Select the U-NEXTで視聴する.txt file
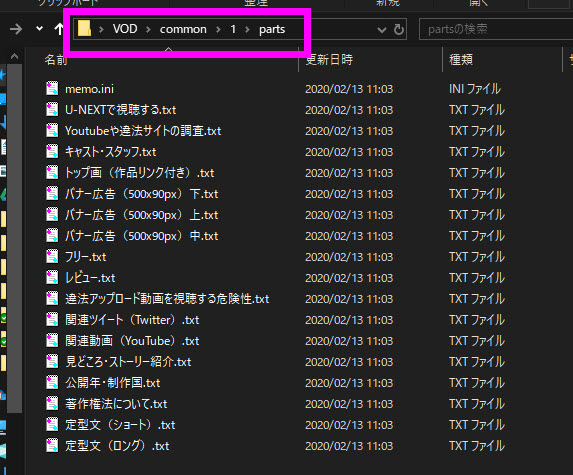This screenshot has height=475, width=573. click(x=121, y=110)
